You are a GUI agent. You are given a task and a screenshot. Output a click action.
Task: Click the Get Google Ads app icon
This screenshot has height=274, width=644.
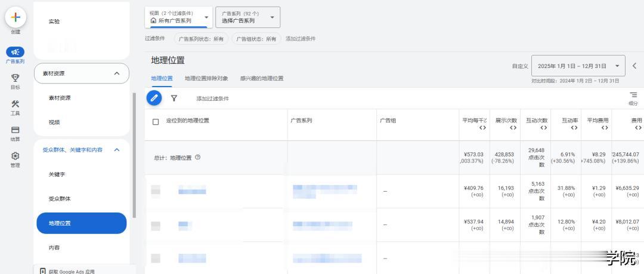pyautogui.click(x=43, y=271)
